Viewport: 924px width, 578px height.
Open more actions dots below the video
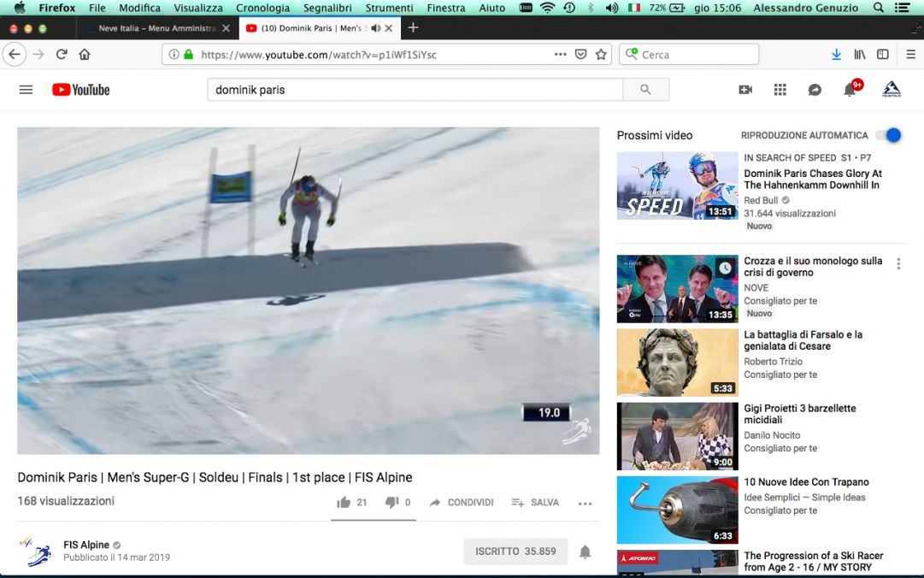click(x=585, y=503)
